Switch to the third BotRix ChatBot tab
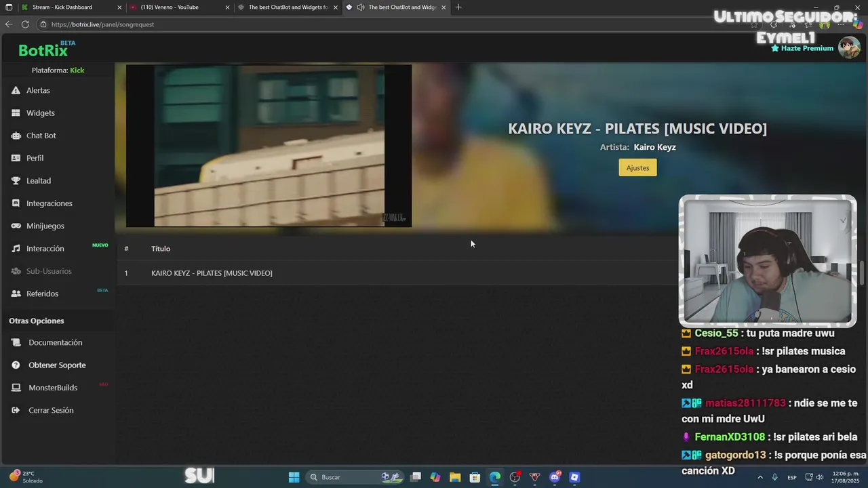868x488 pixels. [288, 7]
